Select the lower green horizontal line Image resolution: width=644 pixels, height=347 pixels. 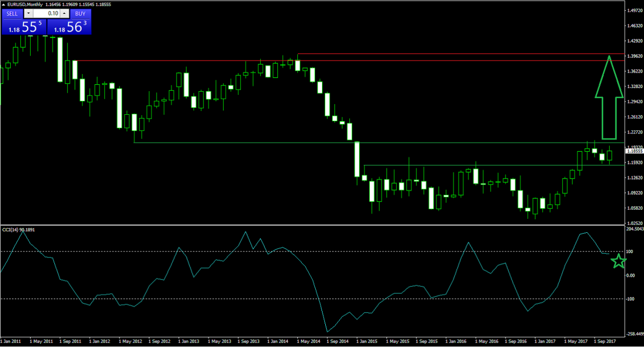(483, 165)
